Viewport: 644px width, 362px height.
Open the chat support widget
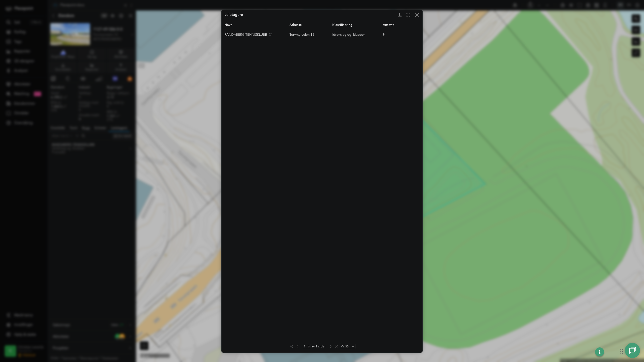(632, 350)
